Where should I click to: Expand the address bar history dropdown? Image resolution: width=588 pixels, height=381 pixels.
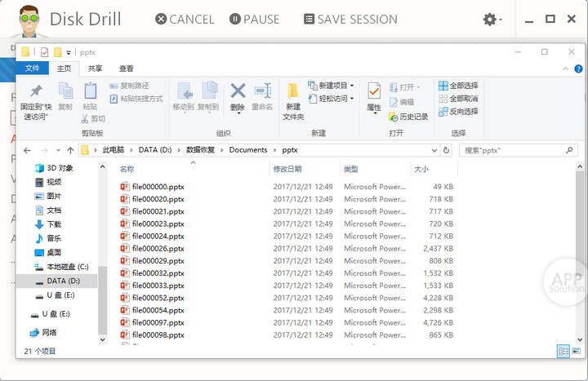pos(434,151)
